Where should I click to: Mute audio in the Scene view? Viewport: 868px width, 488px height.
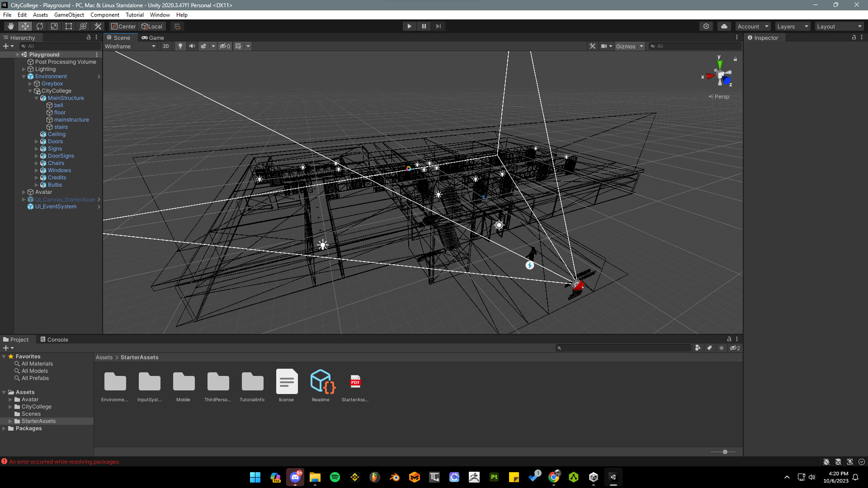click(192, 46)
